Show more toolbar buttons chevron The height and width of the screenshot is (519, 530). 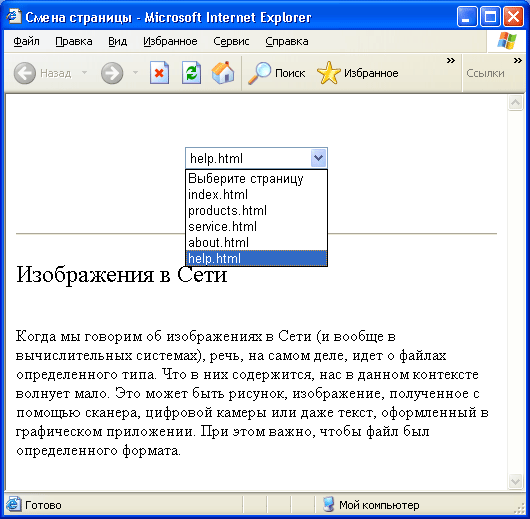(451, 61)
